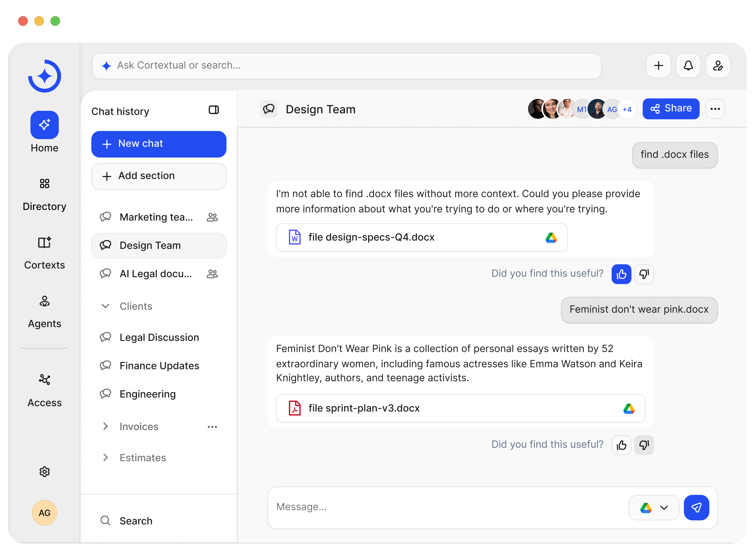Toggle thumbs up on the second answer
The height and width of the screenshot is (552, 756).
click(x=621, y=445)
